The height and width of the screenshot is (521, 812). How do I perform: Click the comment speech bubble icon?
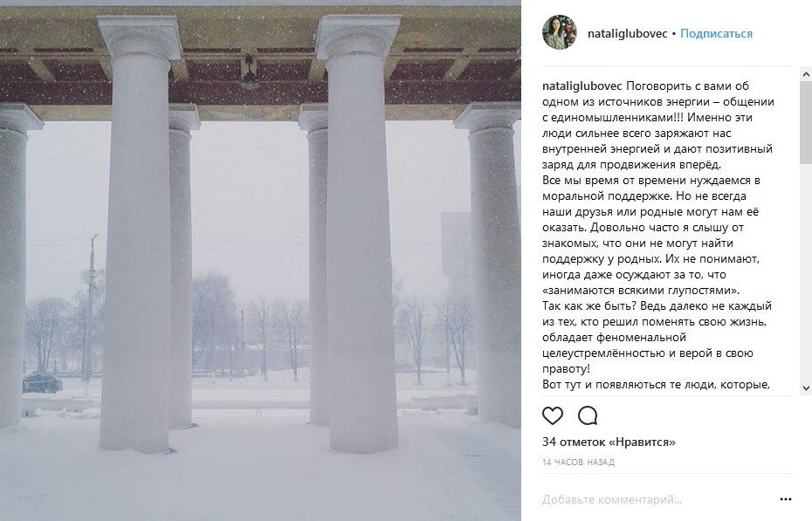(588, 415)
